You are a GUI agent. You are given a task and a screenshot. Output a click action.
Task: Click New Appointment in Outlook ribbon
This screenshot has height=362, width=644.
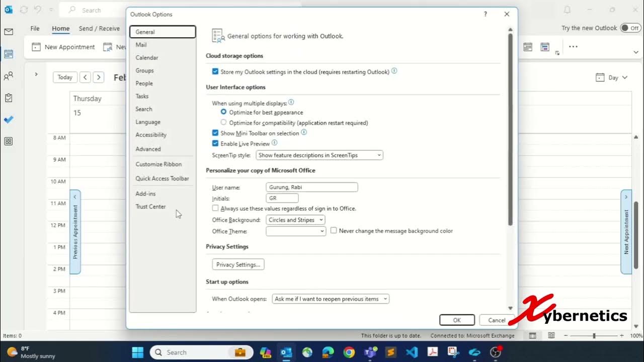pos(63,47)
